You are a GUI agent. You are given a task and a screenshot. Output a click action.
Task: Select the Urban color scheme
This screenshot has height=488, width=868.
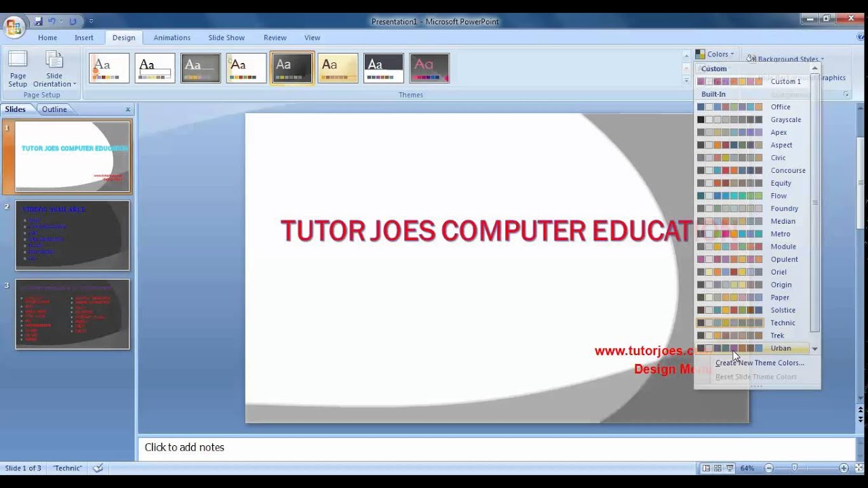pyautogui.click(x=753, y=348)
